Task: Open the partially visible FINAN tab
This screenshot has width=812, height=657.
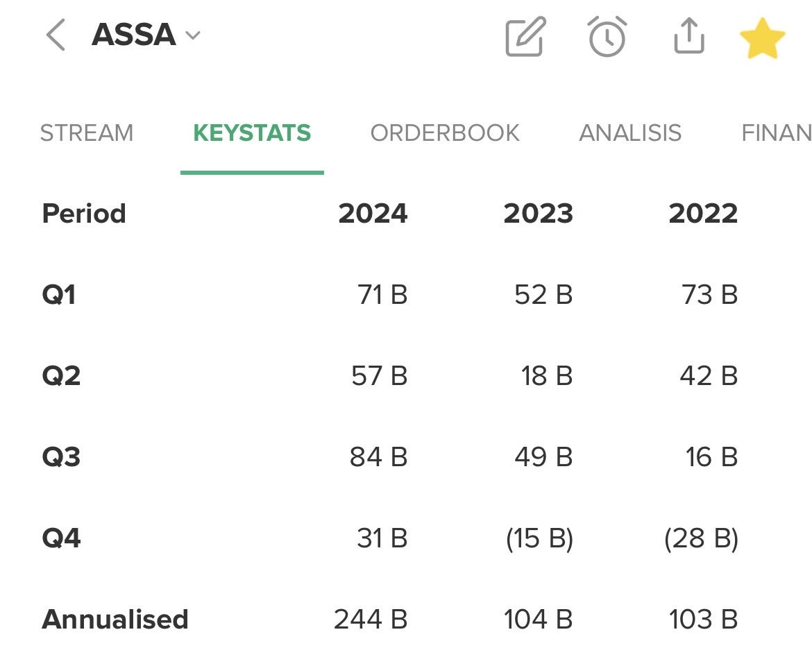Action: (776, 133)
